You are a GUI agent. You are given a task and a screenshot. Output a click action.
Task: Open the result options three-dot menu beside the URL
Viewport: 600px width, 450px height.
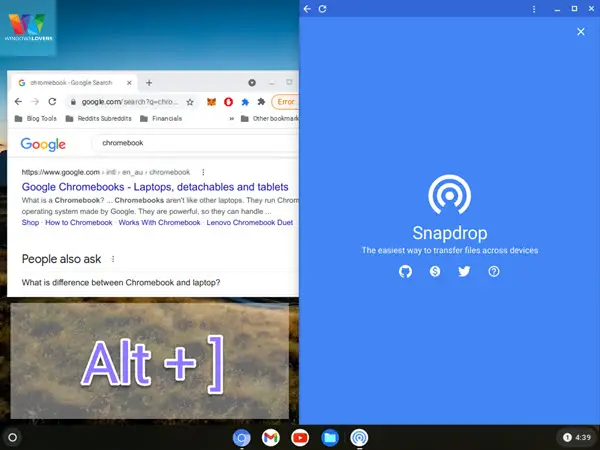[203, 172]
